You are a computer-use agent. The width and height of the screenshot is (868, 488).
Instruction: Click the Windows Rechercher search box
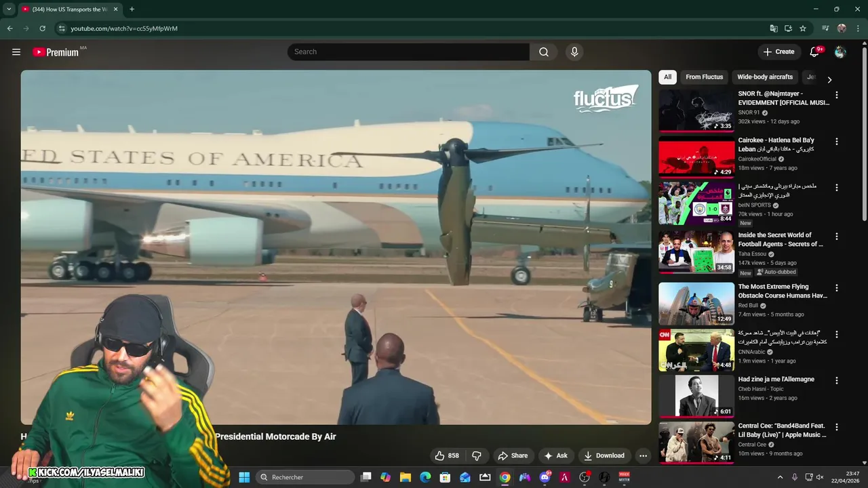[x=304, y=477]
